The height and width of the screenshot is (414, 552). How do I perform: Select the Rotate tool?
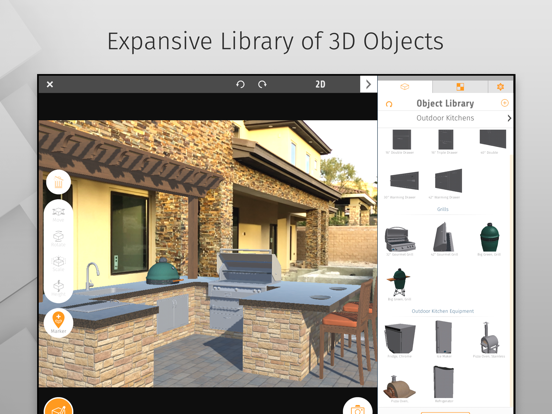click(x=58, y=239)
